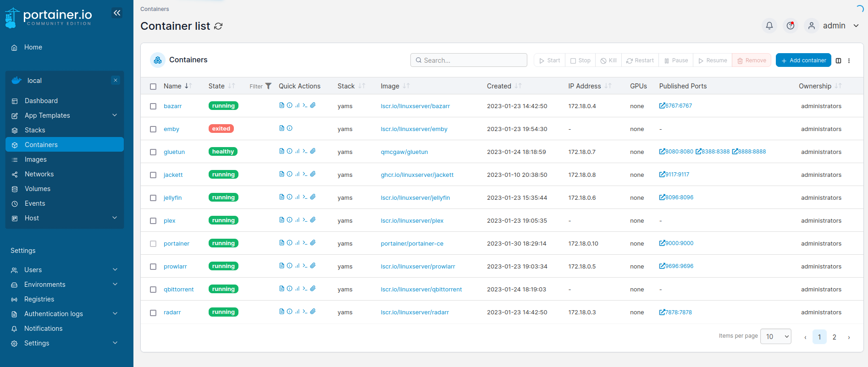Open the plex container logs icon
The height and width of the screenshot is (367, 868).
click(282, 220)
